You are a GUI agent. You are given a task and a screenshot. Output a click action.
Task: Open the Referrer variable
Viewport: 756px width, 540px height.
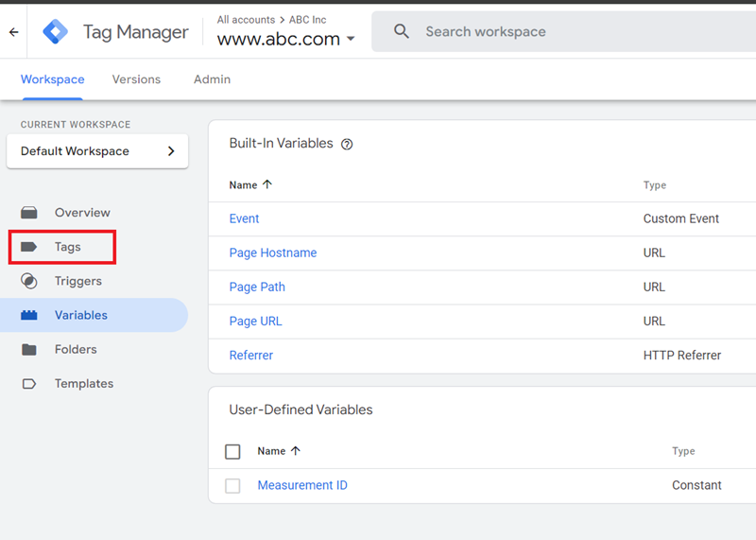tap(251, 356)
